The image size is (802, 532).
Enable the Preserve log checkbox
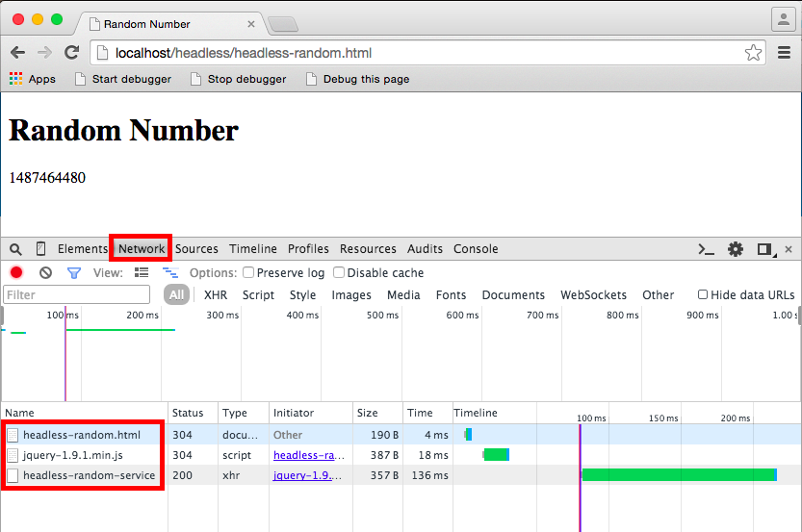pyautogui.click(x=248, y=272)
